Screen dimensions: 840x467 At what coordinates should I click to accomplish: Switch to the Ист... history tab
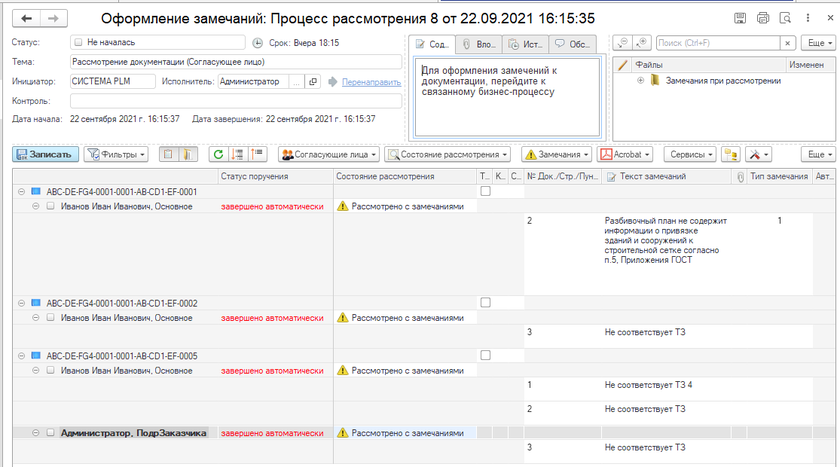coord(524,45)
